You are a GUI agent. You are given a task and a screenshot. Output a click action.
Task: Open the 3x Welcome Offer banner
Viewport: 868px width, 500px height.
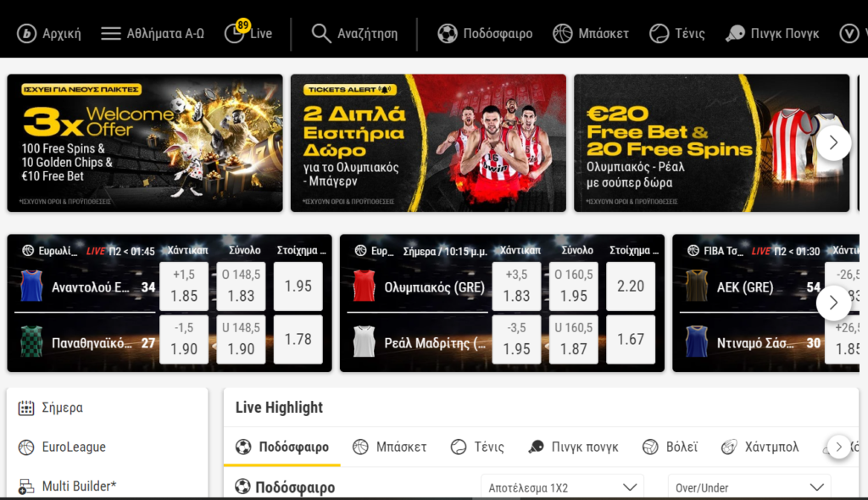145,143
